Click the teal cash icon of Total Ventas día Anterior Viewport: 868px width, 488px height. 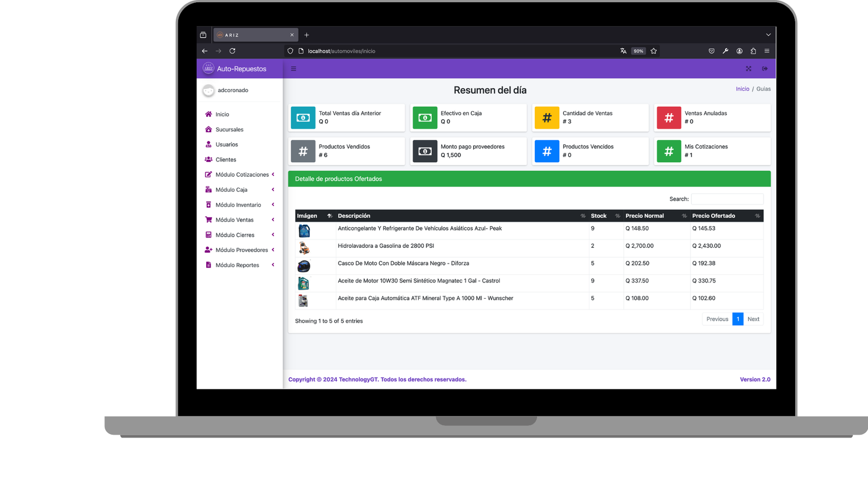pos(303,118)
